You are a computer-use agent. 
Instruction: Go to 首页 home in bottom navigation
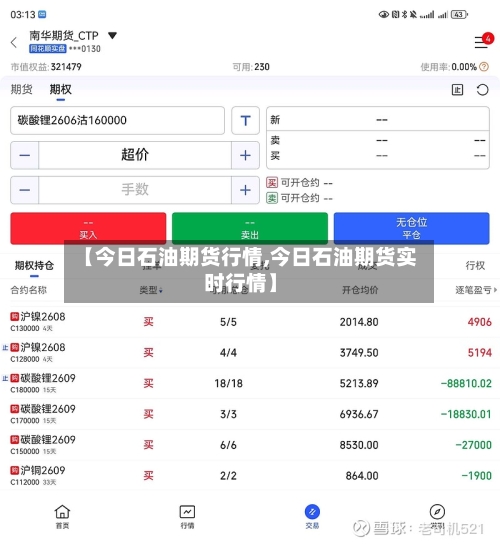[x=62, y=516]
